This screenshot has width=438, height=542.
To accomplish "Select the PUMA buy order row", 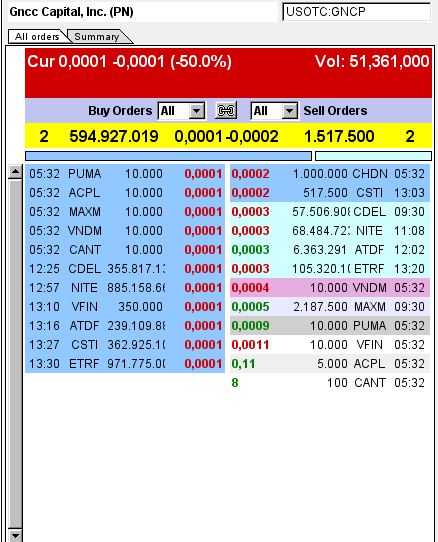I will tap(125, 174).
